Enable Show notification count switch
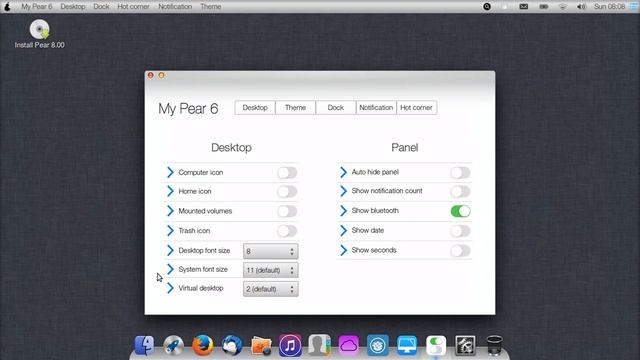The width and height of the screenshot is (640, 360). 460,191
